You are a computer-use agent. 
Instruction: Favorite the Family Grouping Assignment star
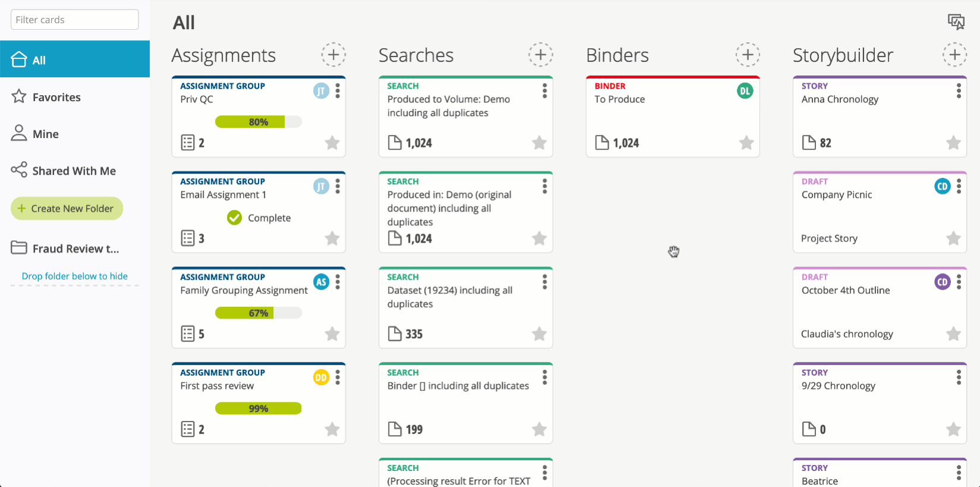(332, 334)
